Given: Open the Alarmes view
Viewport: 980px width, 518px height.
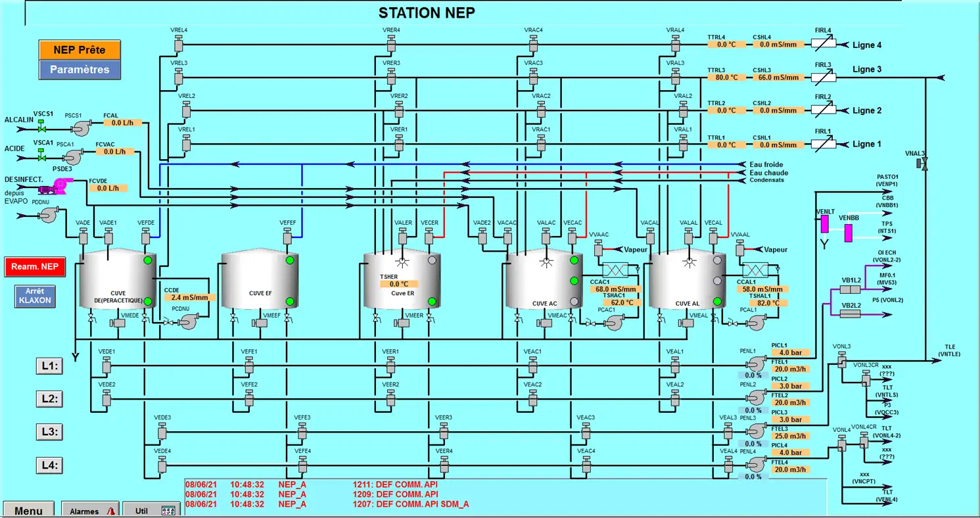Looking at the screenshot, I should (92, 510).
